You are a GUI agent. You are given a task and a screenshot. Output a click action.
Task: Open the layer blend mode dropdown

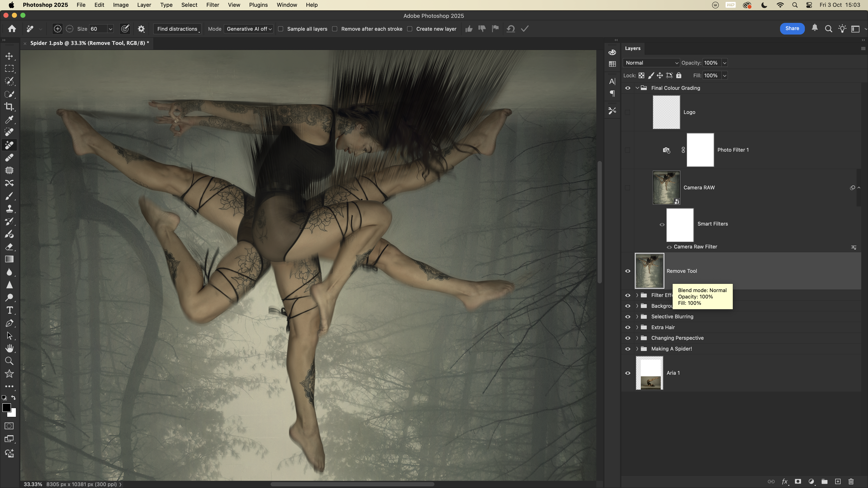[651, 63]
